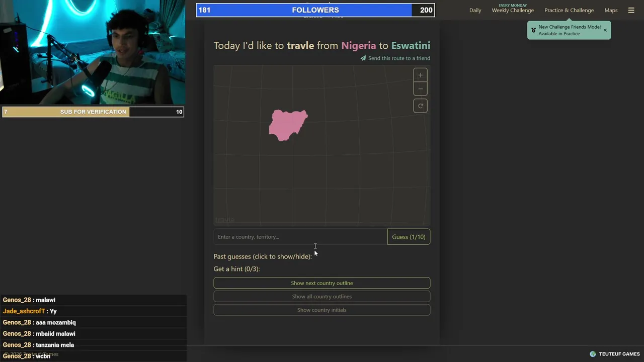The image size is (644, 362).
Task: Toggle past guesses list
Action: 263,256
